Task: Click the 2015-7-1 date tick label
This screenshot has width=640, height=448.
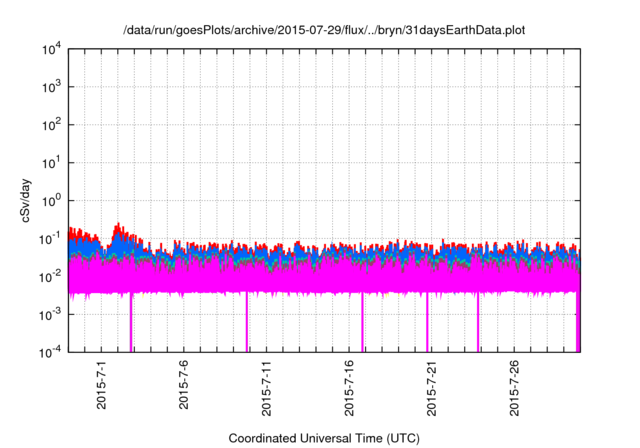Action: (101, 385)
